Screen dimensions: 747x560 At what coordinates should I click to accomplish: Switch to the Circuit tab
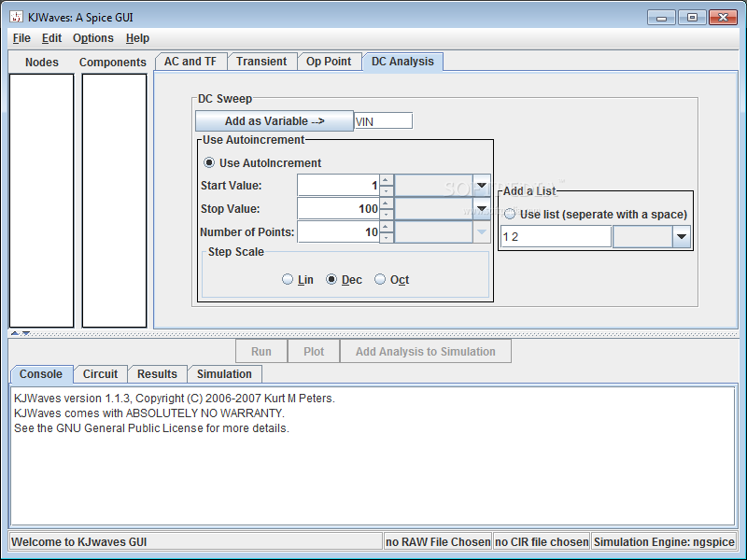tap(100, 374)
